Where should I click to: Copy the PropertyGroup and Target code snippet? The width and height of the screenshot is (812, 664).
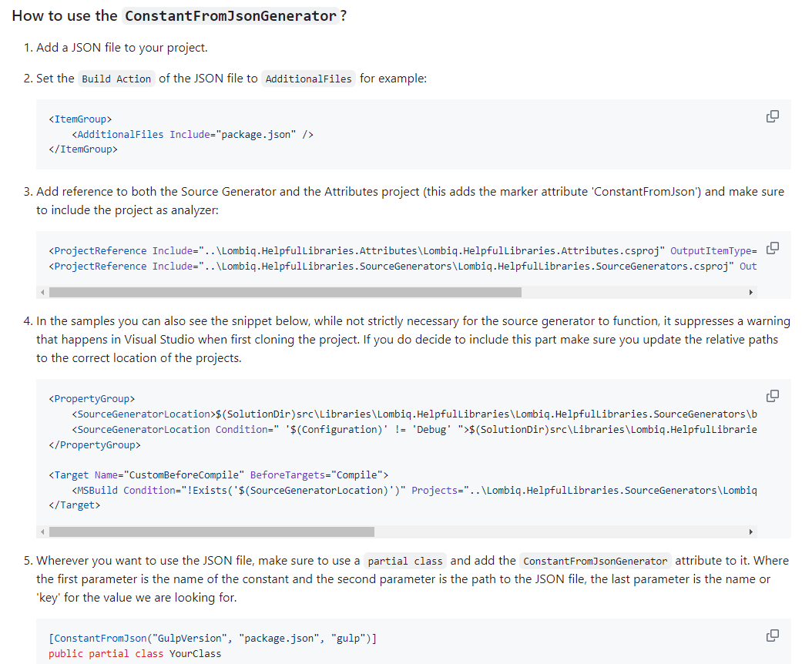click(772, 396)
